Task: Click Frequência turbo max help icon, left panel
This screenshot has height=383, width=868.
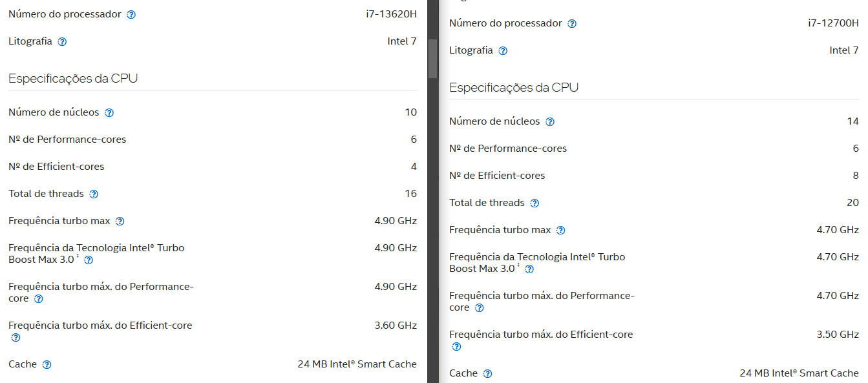Action: 120,222
